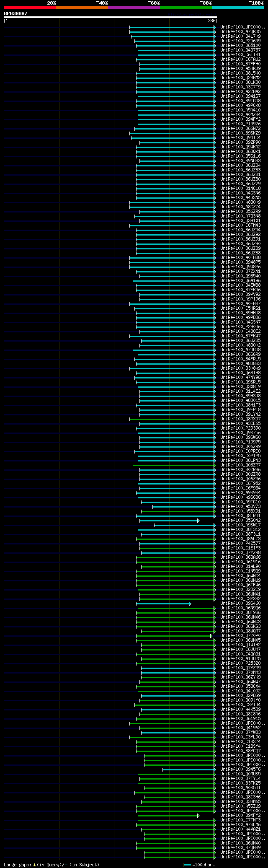Open hit UniRef100_P25699
Viewport: 268px width, 868px height.
240,41
